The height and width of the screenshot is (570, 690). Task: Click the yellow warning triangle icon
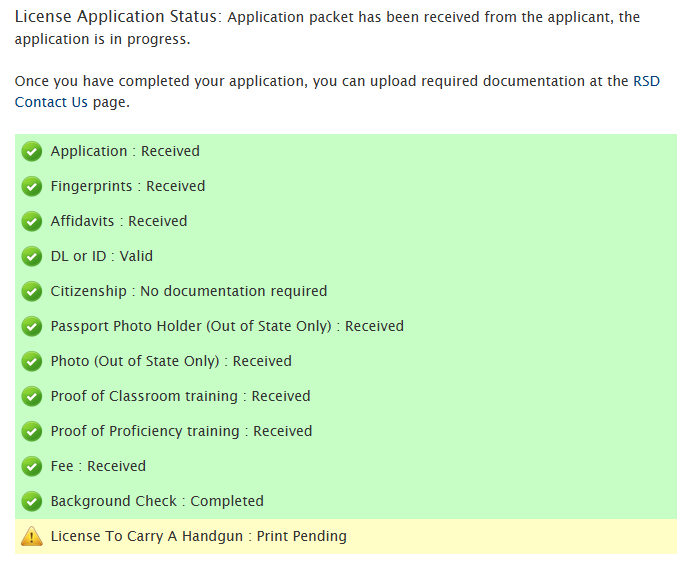click(x=32, y=537)
